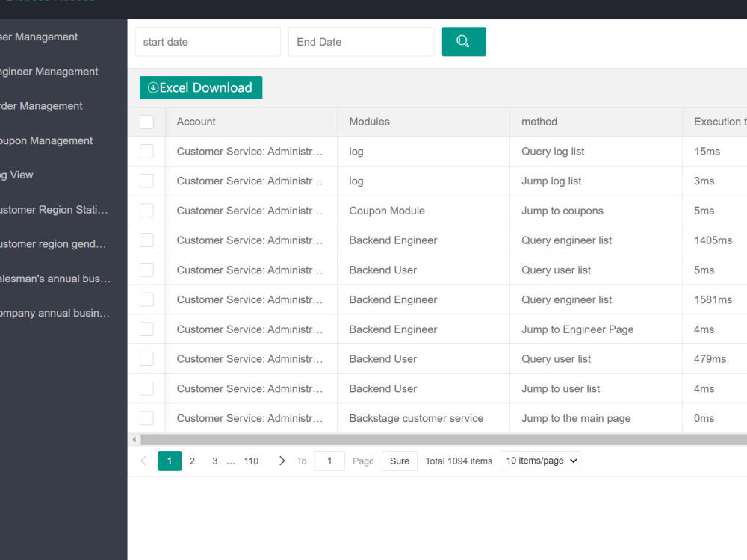Viewport: 747px width, 560px height.
Task: Click the horizontal scrollbar track
Action: coord(443,440)
